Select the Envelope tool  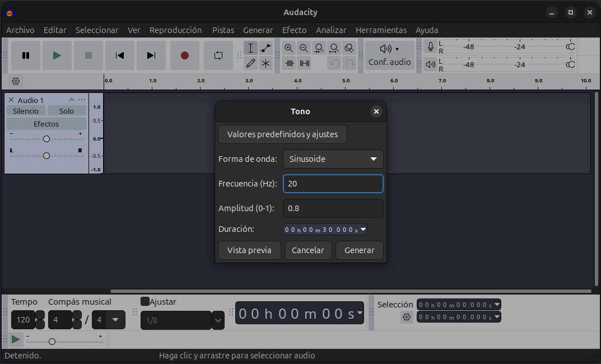[265, 48]
